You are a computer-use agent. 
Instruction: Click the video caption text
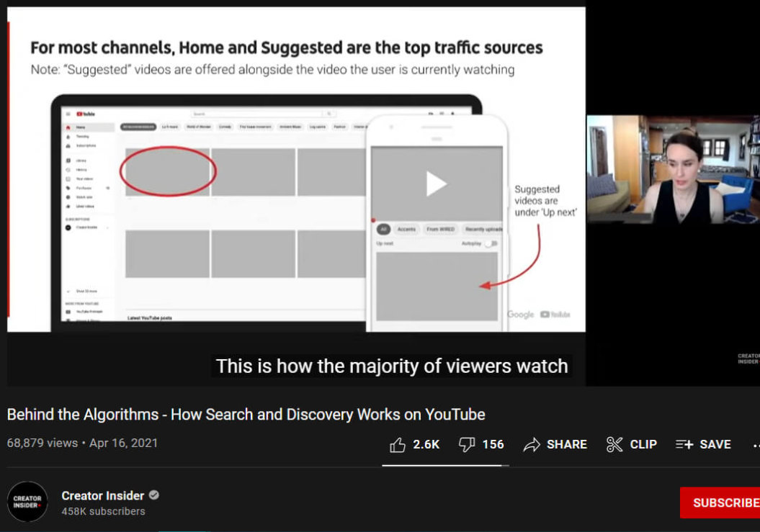(x=392, y=366)
